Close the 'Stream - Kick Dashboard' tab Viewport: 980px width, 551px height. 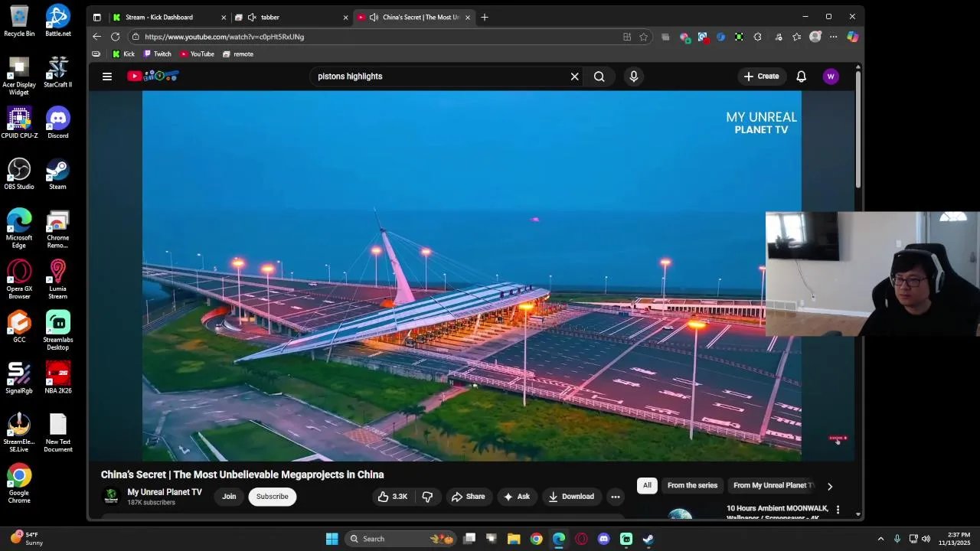tap(224, 17)
